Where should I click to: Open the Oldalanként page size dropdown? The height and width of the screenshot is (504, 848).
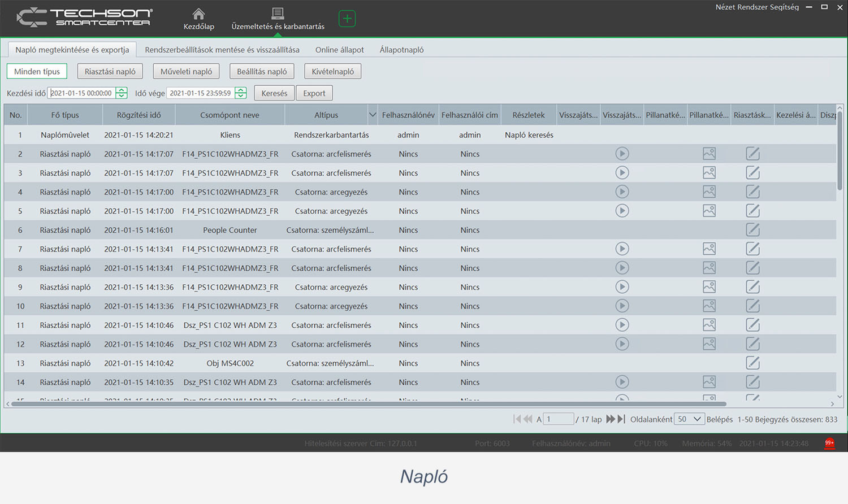pos(690,419)
